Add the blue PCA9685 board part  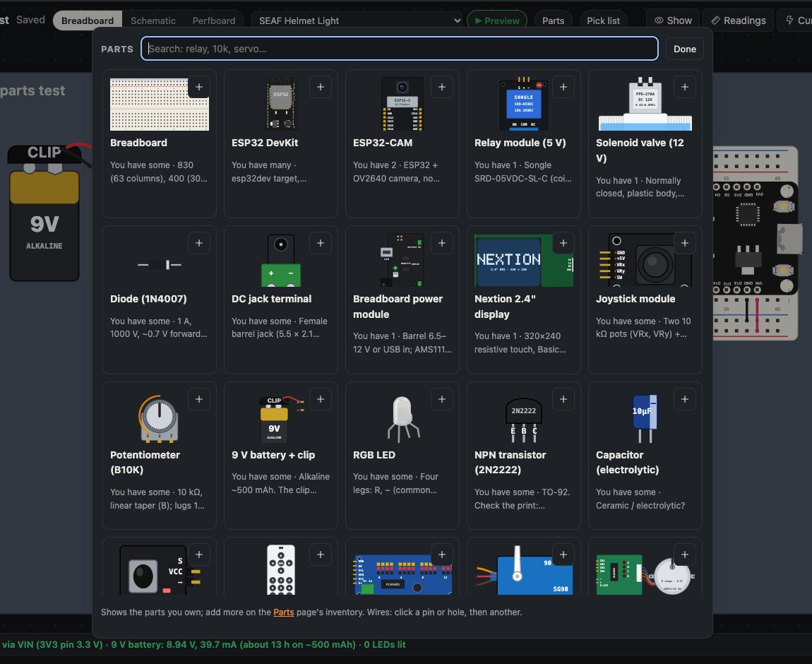click(x=442, y=555)
